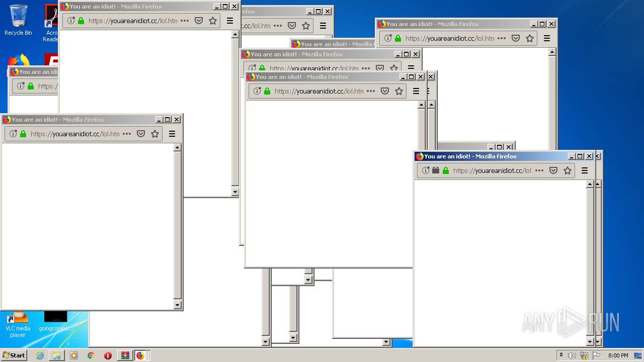
Task: Open page actions in the top-center background window
Action: click(278, 26)
